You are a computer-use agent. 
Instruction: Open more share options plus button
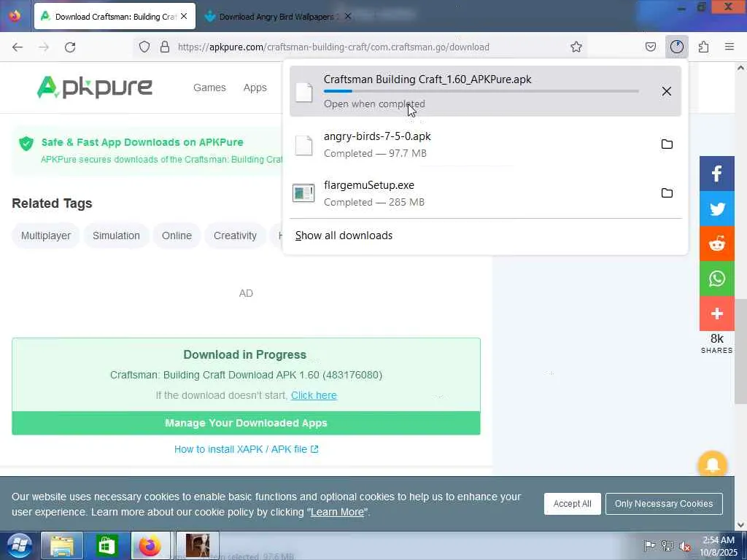tap(717, 314)
